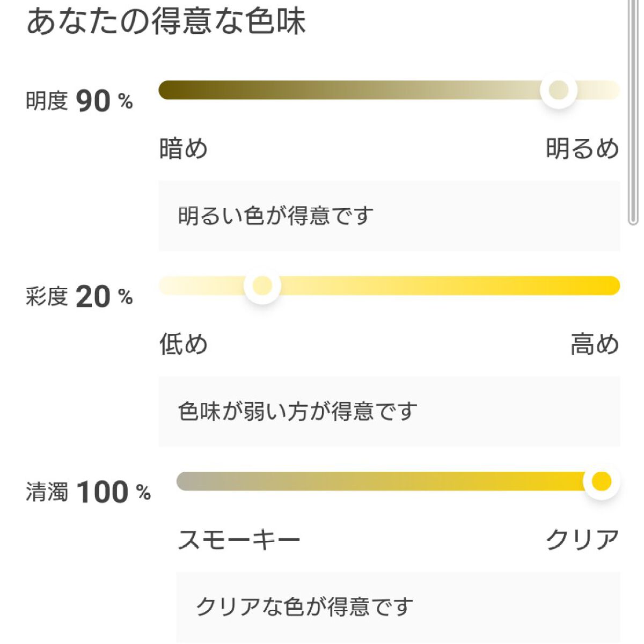The image size is (644, 644).
Task: Tap the 暗め label under brightness slider
Action: [183, 149]
